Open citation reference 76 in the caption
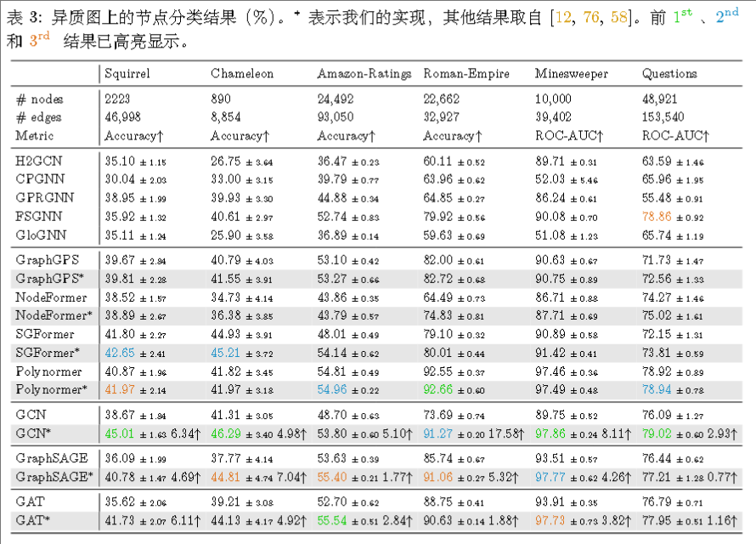Viewport: 756px width, 544px height. (x=590, y=18)
